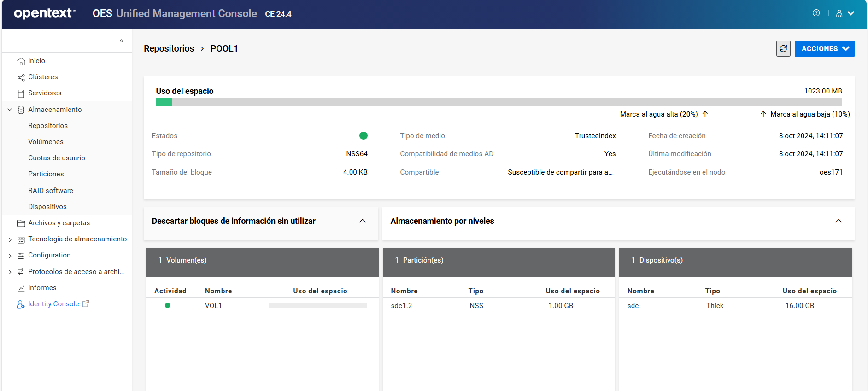Expand Tecnología de almacenamiento section
Image resolution: width=868 pixels, height=391 pixels.
10,239
